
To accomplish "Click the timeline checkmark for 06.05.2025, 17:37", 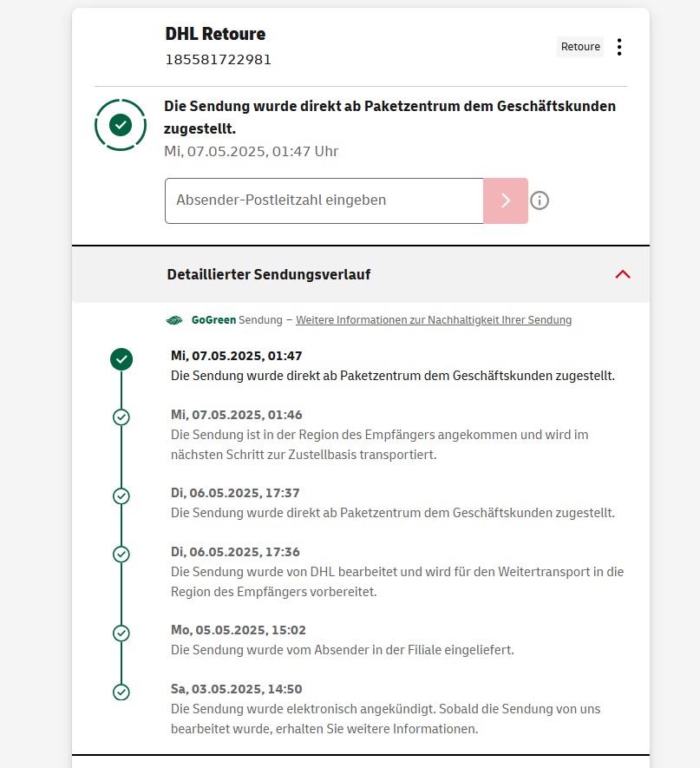I will pos(121,496).
